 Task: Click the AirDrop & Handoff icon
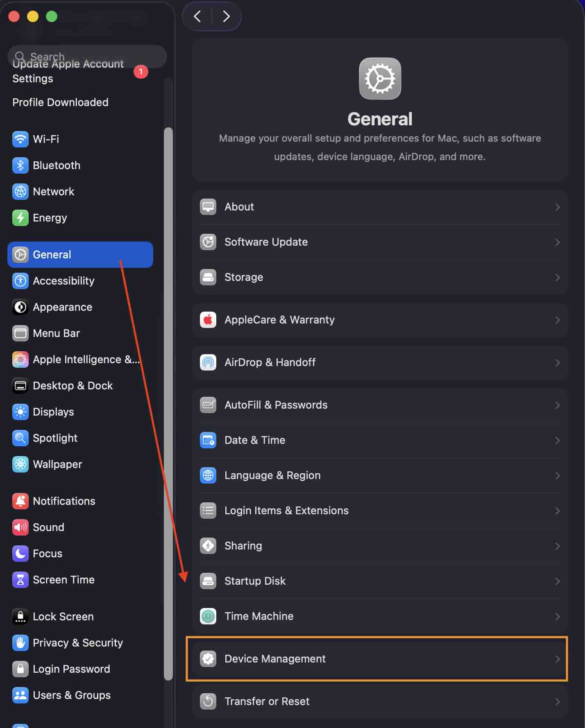pos(208,362)
